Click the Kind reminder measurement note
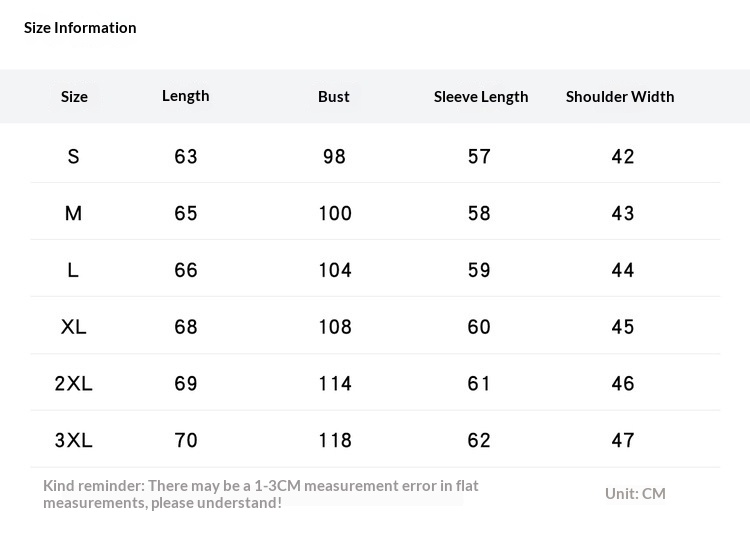Viewport: 750px width, 535px height. (261, 493)
